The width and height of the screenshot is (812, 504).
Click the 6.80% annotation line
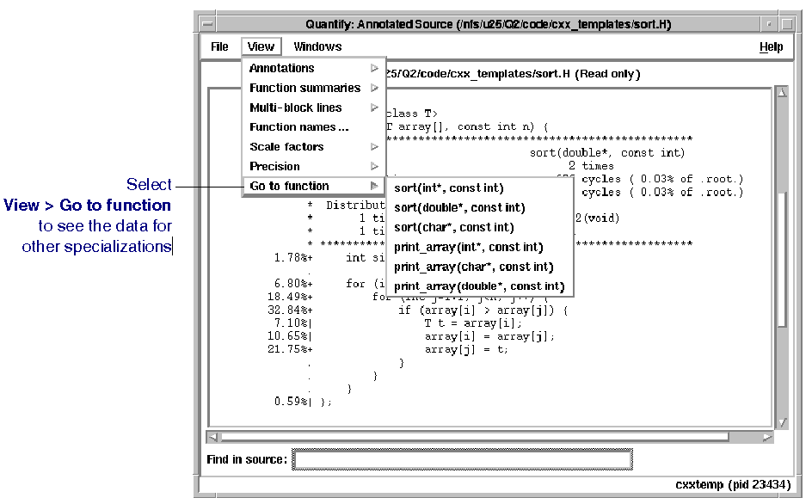pos(293,284)
